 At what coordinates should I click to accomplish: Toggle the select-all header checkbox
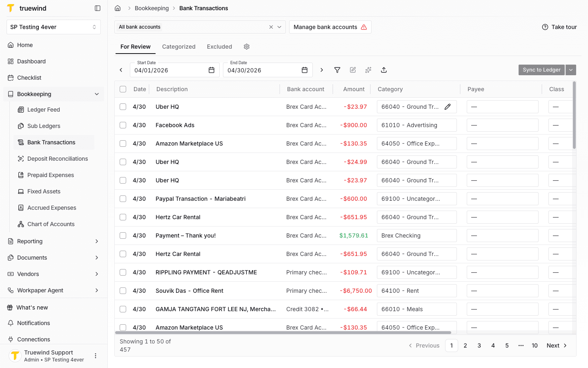(x=123, y=89)
